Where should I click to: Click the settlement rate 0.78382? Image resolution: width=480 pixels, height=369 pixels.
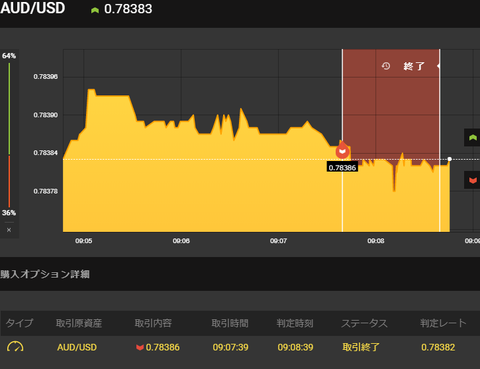click(x=438, y=347)
